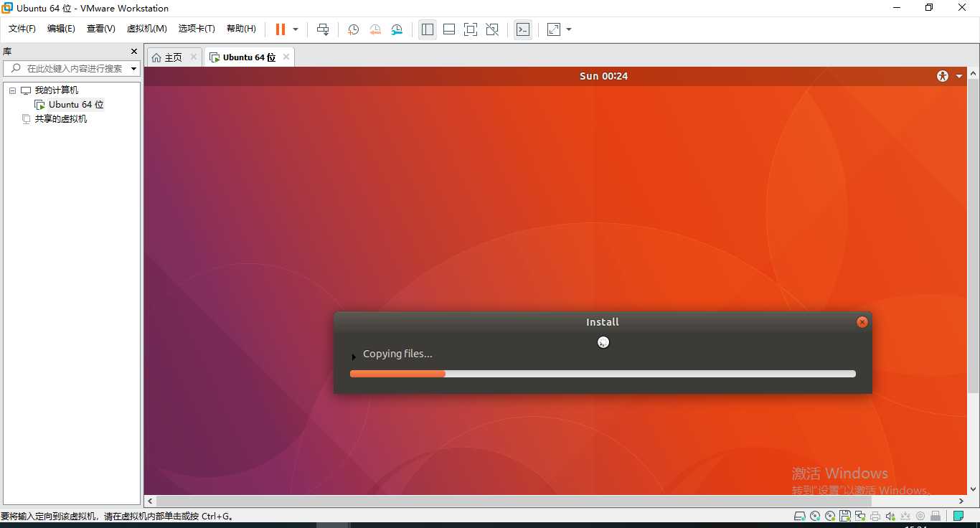Click the USB controller status icon
Image resolution: width=980 pixels, height=528 pixels.
point(905,516)
